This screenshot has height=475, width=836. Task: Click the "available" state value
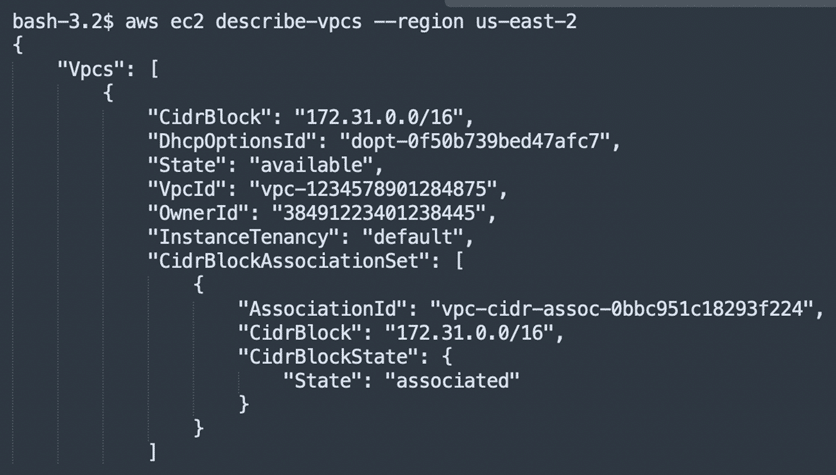click(x=311, y=165)
